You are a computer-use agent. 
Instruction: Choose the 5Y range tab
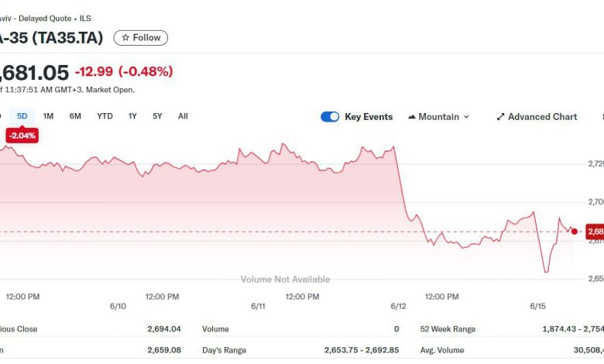[157, 116]
